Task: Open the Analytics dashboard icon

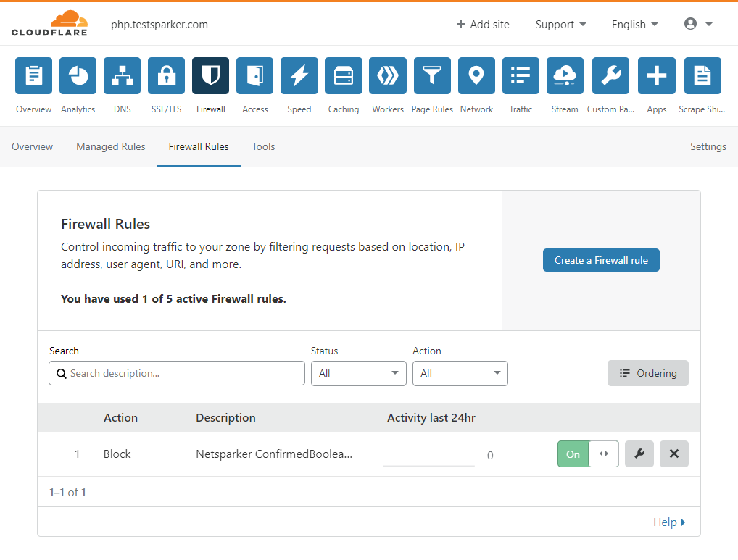Action: click(78, 75)
